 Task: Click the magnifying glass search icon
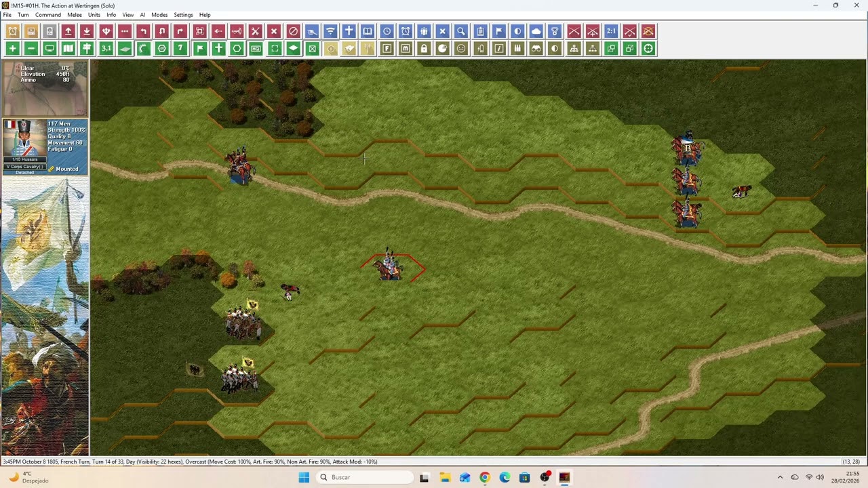pos(461,31)
